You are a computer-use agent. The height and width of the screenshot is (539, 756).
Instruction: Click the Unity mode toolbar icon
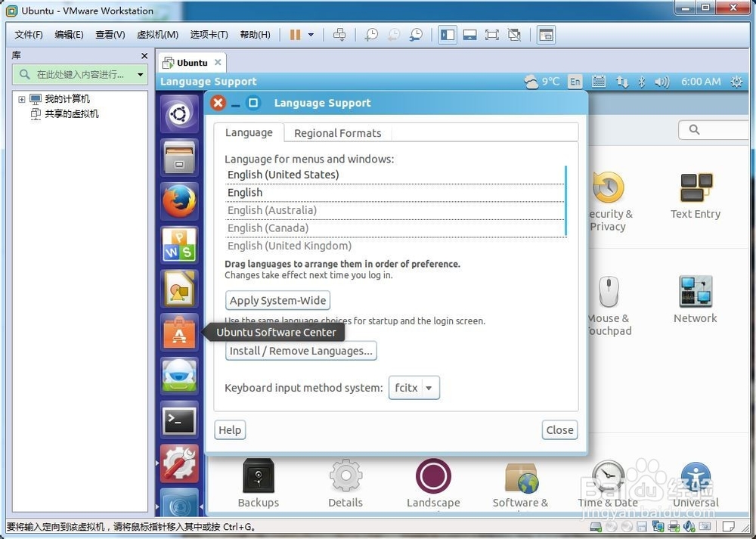click(514, 35)
